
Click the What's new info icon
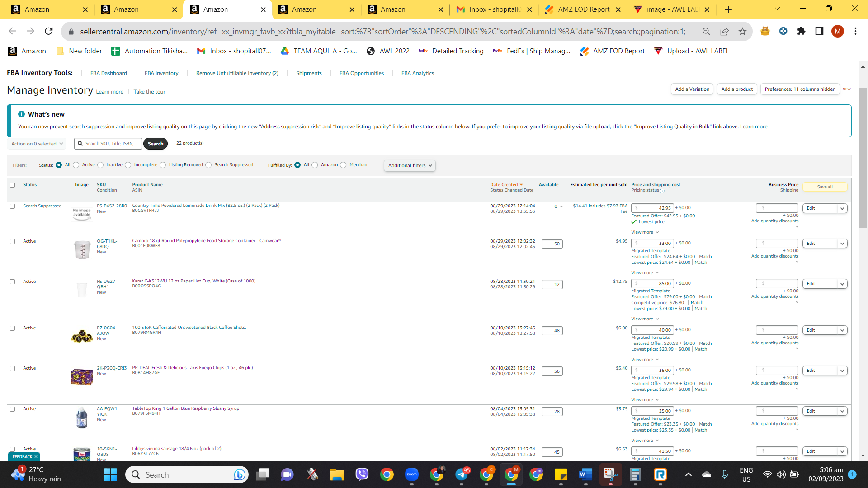click(21, 114)
